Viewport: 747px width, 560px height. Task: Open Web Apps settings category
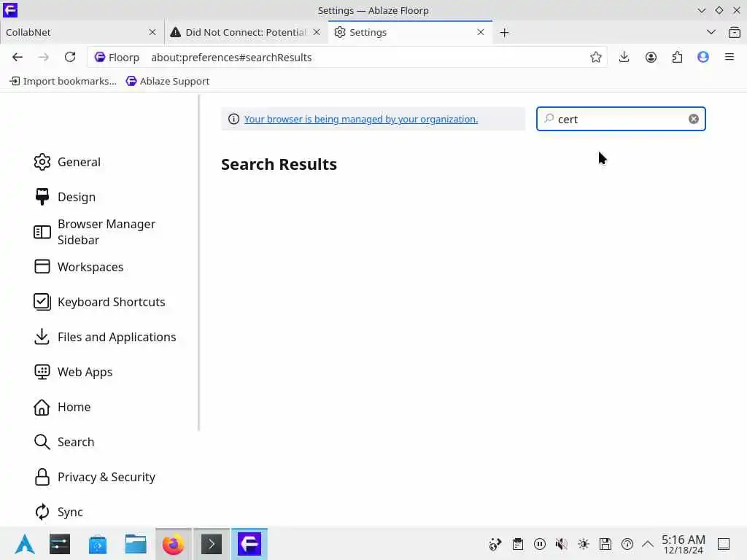(74, 372)
